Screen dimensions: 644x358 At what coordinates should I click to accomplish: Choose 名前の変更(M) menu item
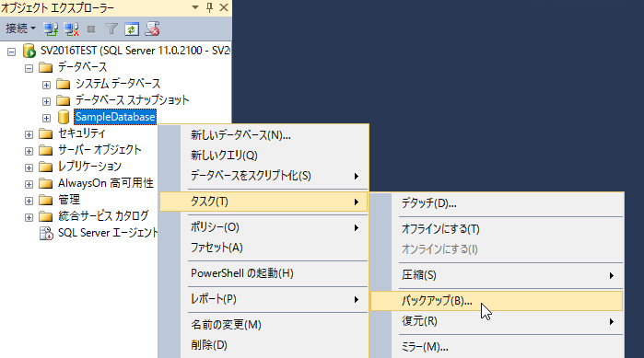263,325
